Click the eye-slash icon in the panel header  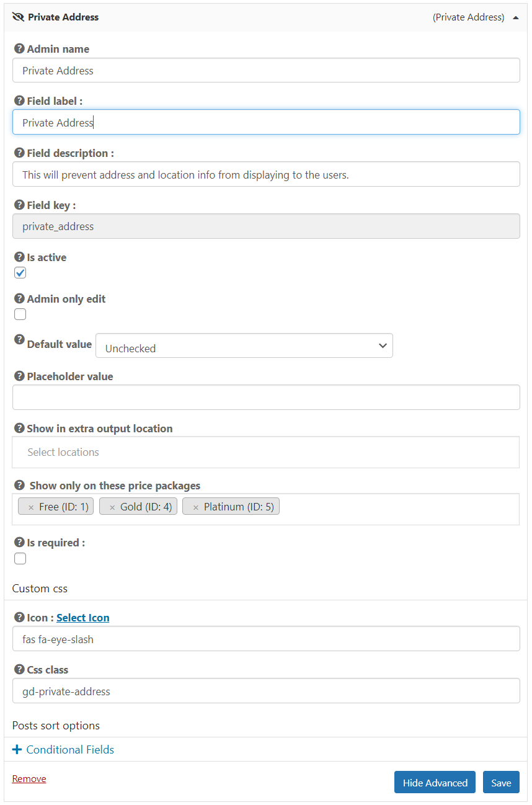pos(18,17)
